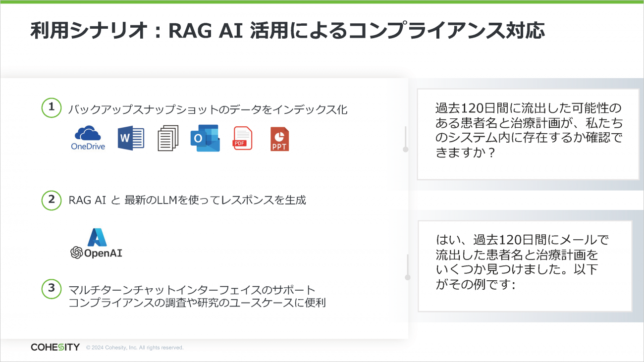644x362 pixels.
Task: Select the stacked documents icon
Action: click(x=168, y=138)
